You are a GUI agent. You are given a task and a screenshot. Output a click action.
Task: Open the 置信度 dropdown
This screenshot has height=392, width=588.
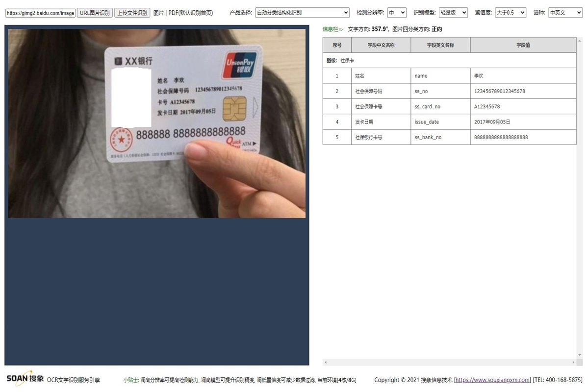tap(510, 12)
